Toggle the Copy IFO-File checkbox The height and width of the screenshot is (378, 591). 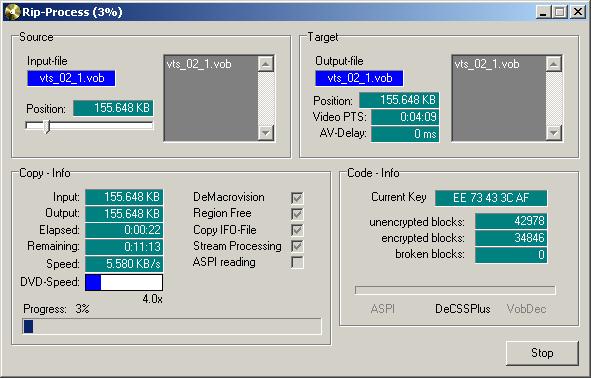tap(297, 230)
